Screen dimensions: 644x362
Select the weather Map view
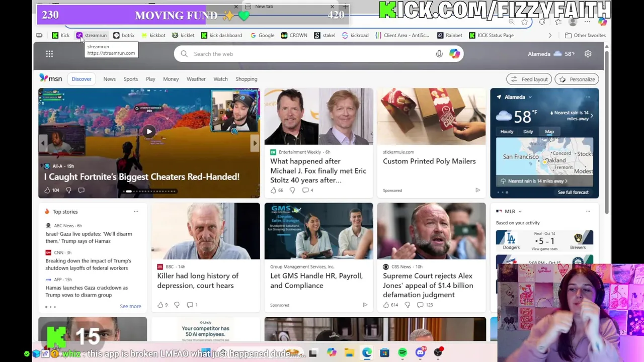point(549,132)
